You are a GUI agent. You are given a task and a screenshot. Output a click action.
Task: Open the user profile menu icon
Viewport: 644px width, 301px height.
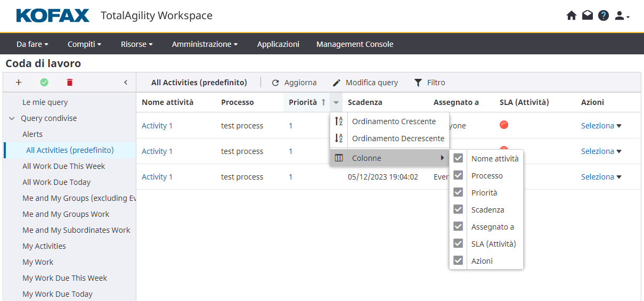pyautogui.click(x=621, y=16)
